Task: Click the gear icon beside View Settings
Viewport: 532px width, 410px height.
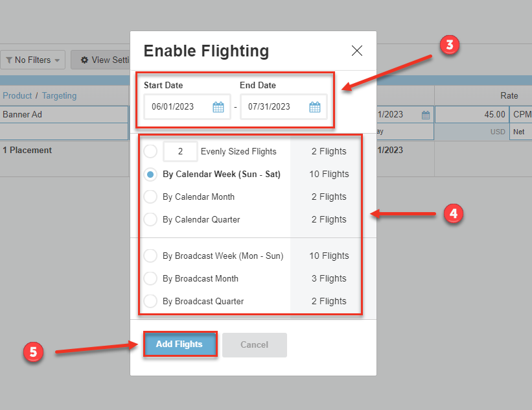Action: (84, 60)
